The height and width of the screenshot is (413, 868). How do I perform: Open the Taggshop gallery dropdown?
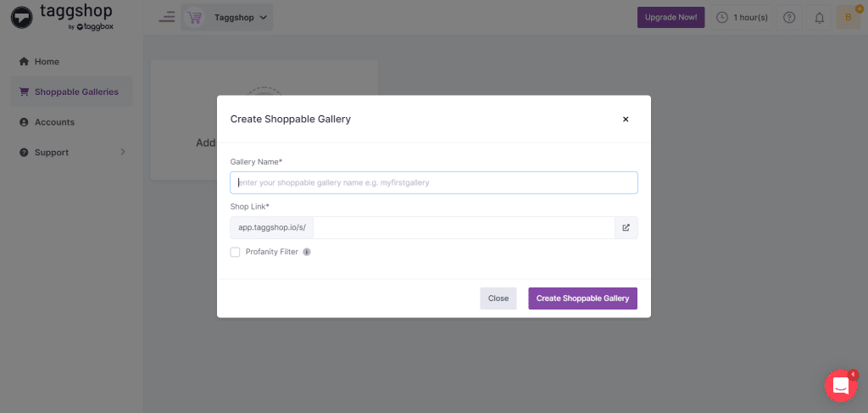pyautogui.click(x=227, y=17)
